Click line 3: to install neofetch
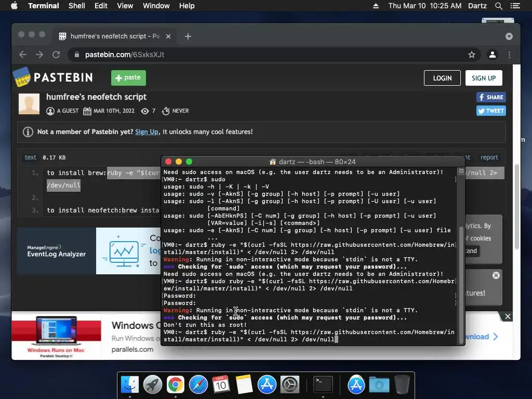This screenshot has width=532, height=399. point(103,210)
